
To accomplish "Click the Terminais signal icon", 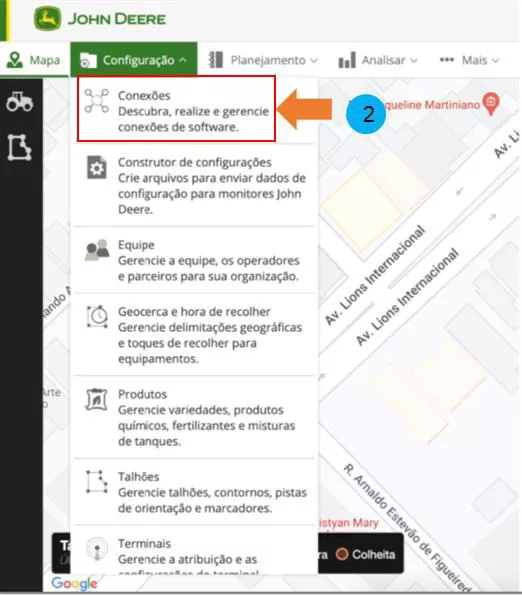I will pos(97,548).
